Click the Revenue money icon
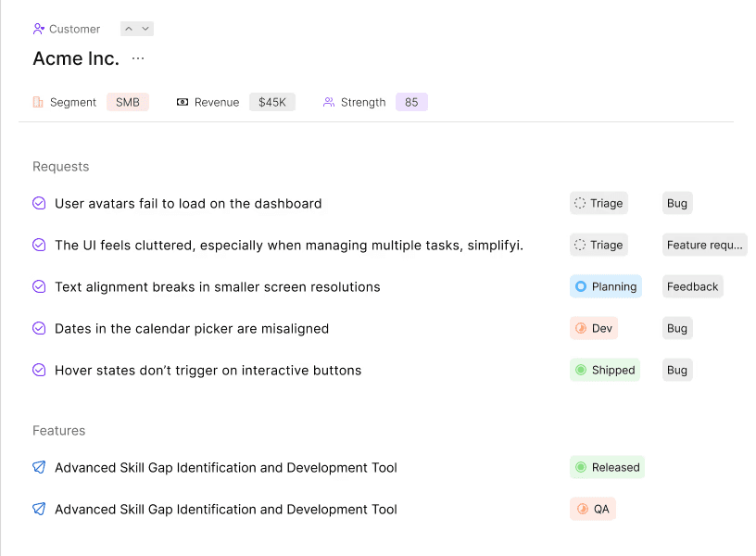Viewport: 756px width, 556px height. [x=183, y=102]
